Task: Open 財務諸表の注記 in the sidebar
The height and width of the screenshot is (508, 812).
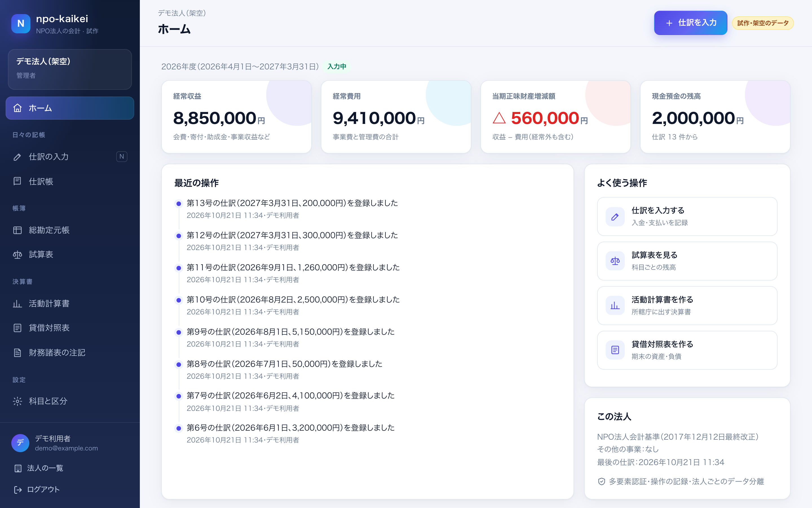Action: click(70, 352)
